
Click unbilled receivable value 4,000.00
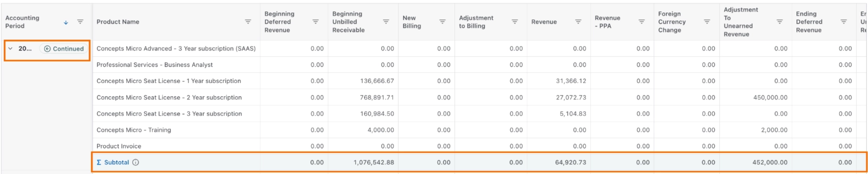[381, 130]
